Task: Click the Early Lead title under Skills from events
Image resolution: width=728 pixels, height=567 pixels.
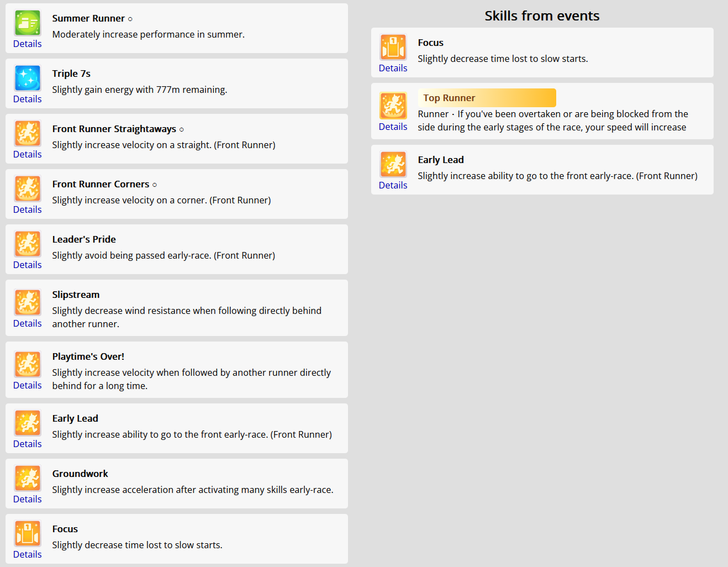Action: (x=441, y=160)
